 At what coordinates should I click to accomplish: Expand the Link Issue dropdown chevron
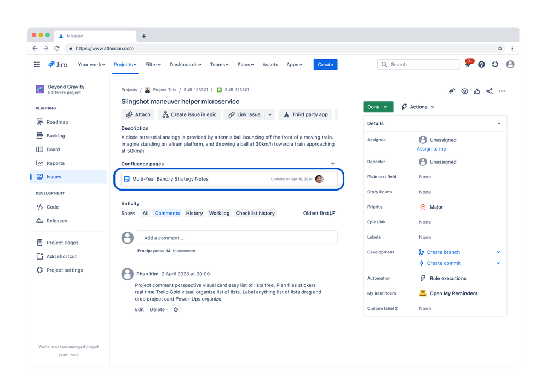click(x=269, y=114)
